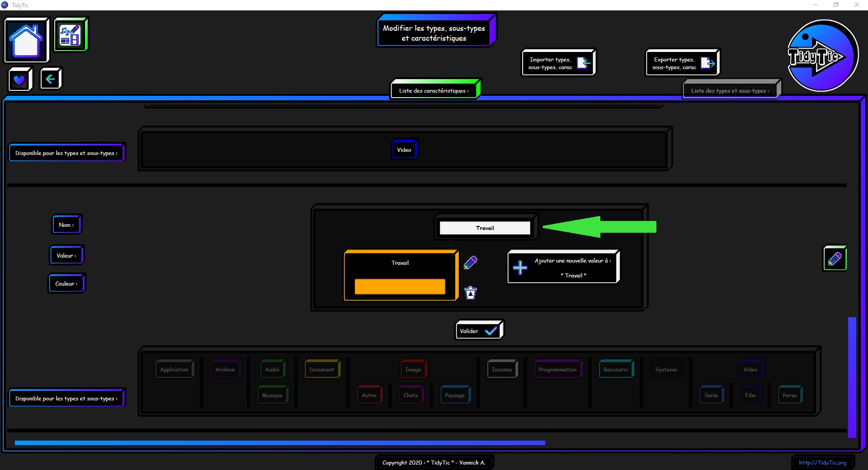Viewport: 868px width, 470px height.
Task: Click the pencil icon beside Travail value
Action: (x=471, y=263)
